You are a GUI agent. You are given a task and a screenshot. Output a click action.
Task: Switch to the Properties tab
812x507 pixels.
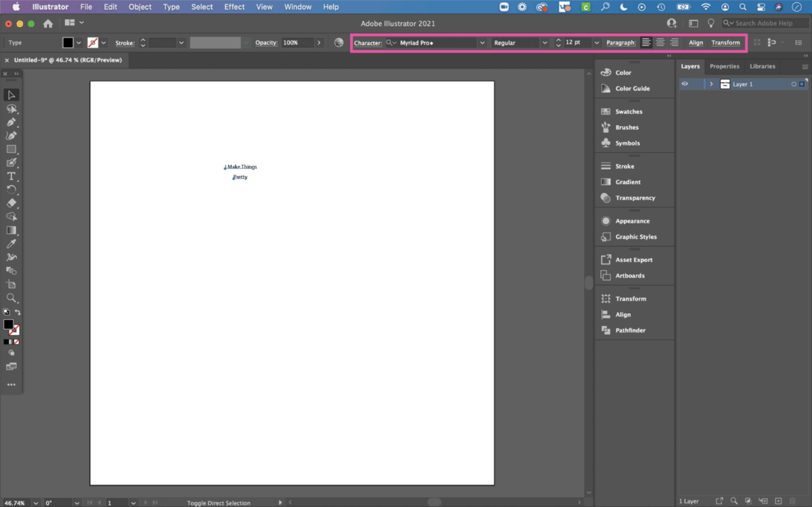coord(724,66)
